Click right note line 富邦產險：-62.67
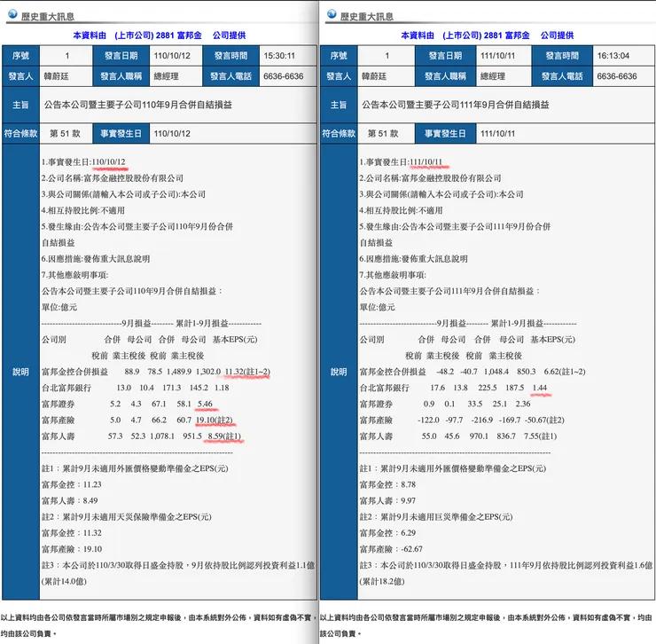 point(391,549)
